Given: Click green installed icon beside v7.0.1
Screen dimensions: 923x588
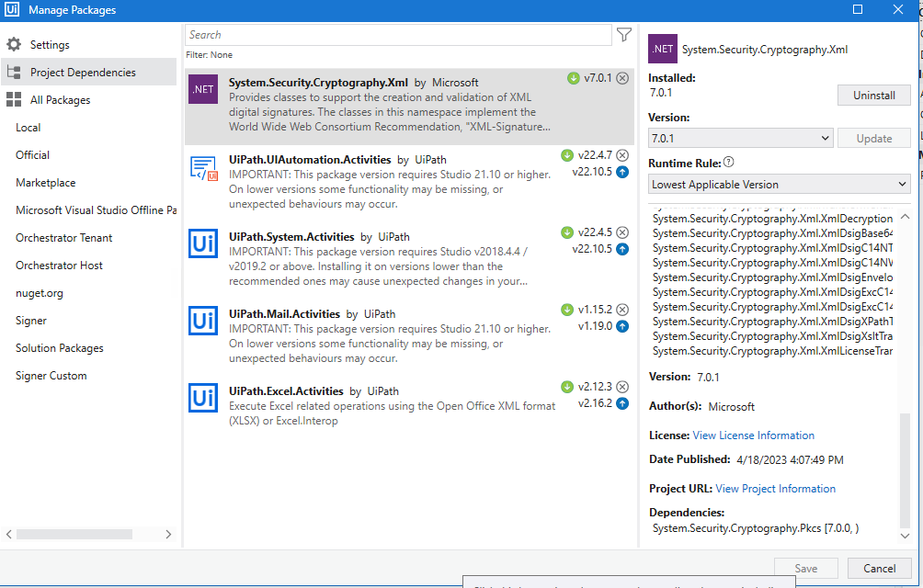Looking at the screenshot, I should [574, 78].
